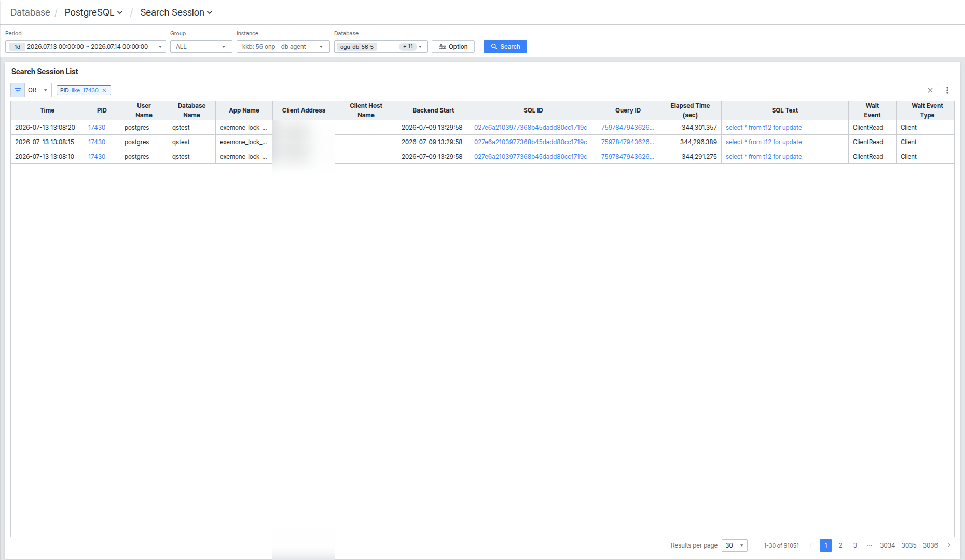
Task: Open the Search Session breadcrumb menu
Action: (x=176, y=12)
